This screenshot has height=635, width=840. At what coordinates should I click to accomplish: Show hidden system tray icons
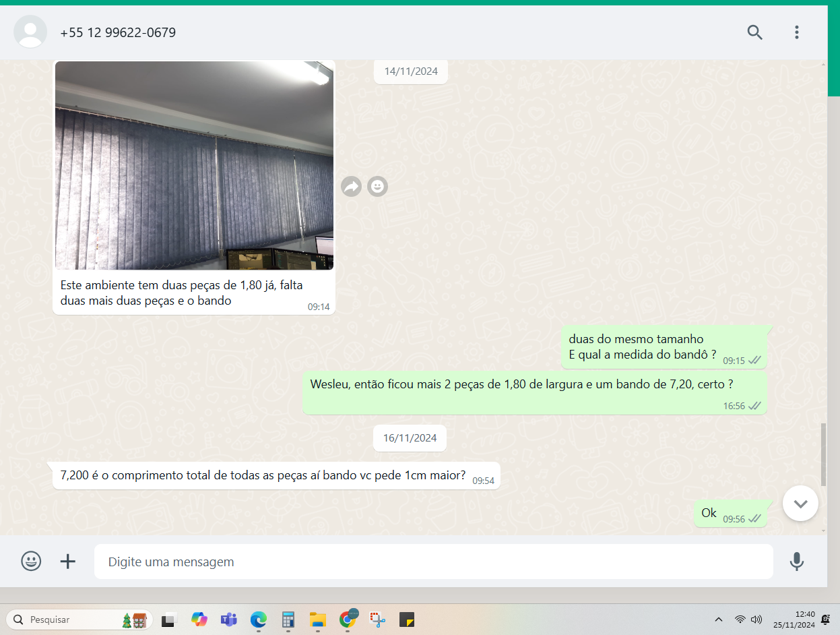click(x=718, y=619)
